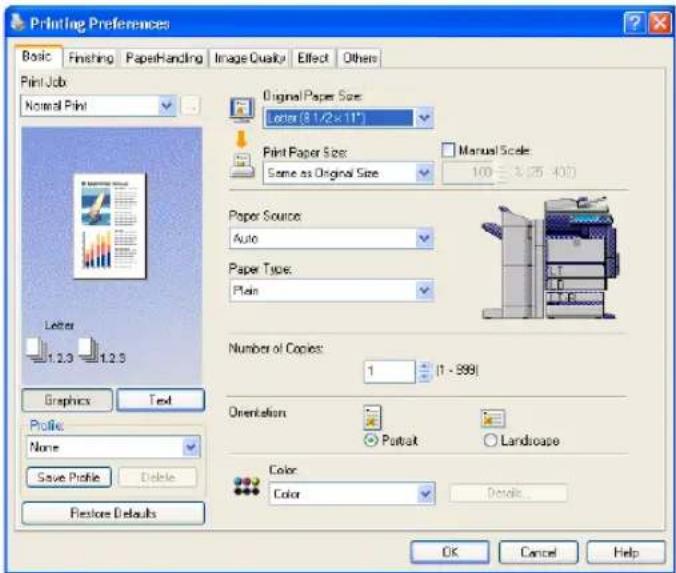Click the '(1 - 999)' range text

tap(457, 370)
